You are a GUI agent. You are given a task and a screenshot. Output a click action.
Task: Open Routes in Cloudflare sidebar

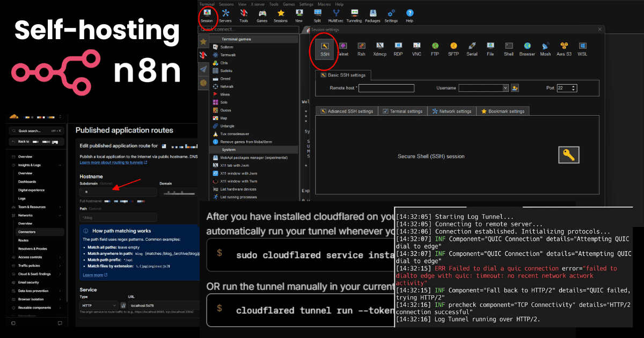click(x=24, y=240)
